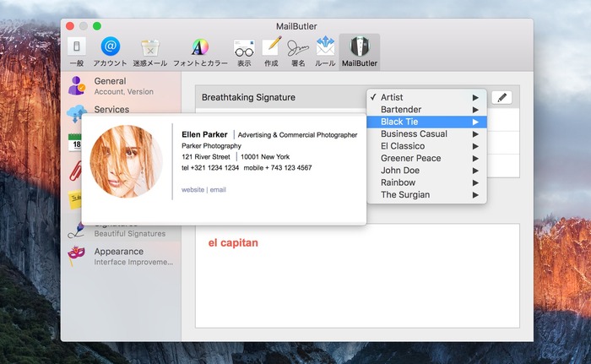591x364 pixels.
Task: Select the MailButler toolbar tab
Action: [359, 52]
